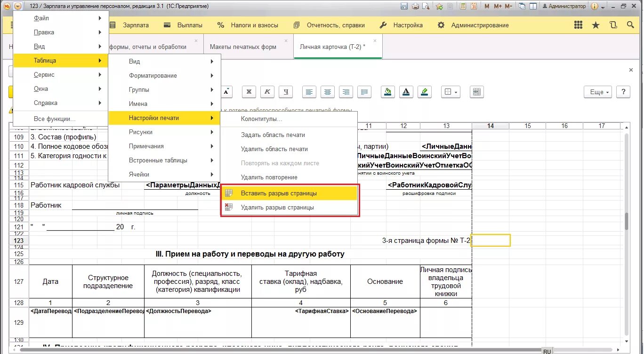The image size is (644, 354).
Task: Expand the Ячейки submenu
Action: 164,175
